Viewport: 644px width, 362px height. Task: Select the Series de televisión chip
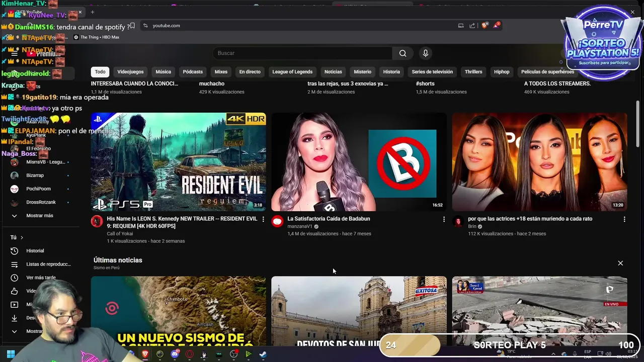click(432, 72)
